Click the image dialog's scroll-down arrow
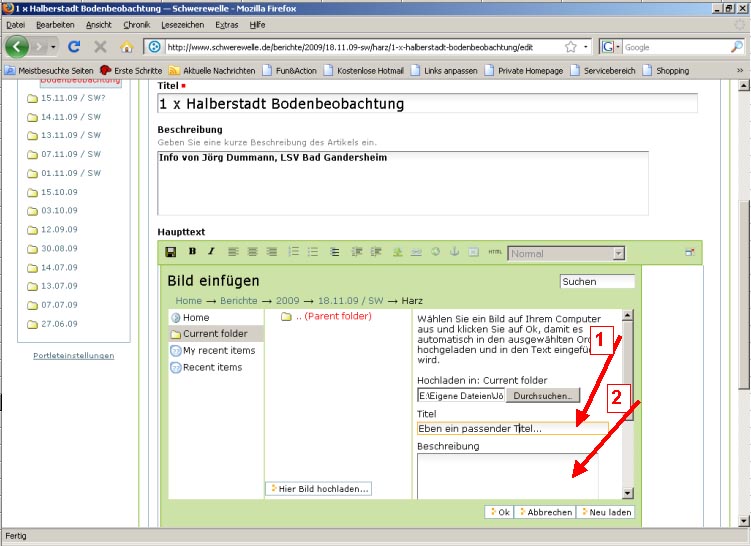The image size is (751, 546). click(627, 493)
